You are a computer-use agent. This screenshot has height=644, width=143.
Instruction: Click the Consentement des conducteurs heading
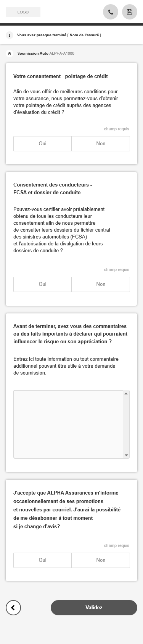pyautogui.click(x=53, y=189)
